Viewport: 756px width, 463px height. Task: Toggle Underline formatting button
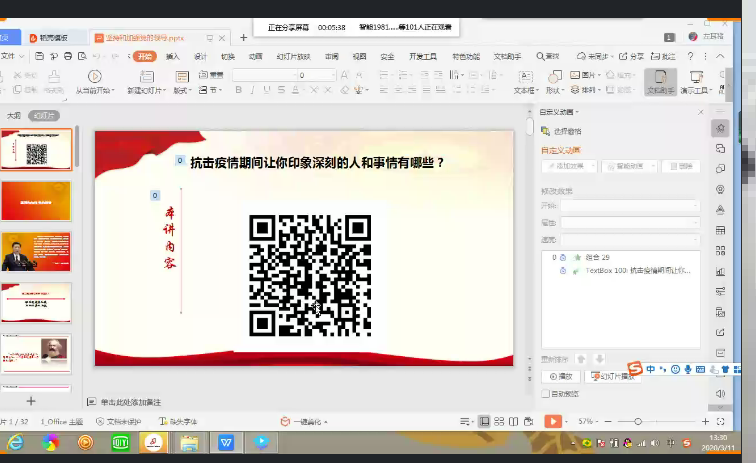(x=267, y=90)
